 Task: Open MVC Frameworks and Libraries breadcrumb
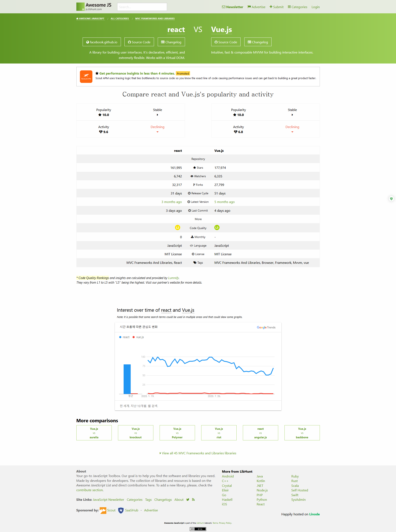[x=155, y=19]
